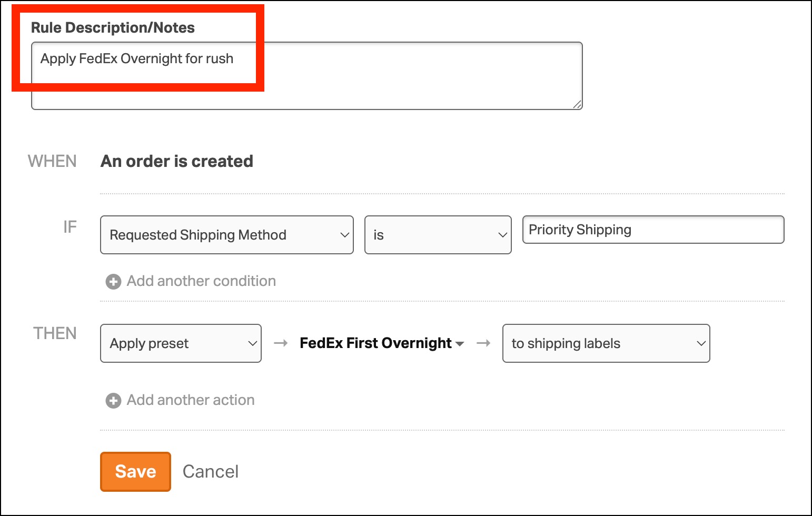Click the plus icon beside Add another condition
Screen dimensions: 812x516
pyautogui.click(x=113, y=282)
